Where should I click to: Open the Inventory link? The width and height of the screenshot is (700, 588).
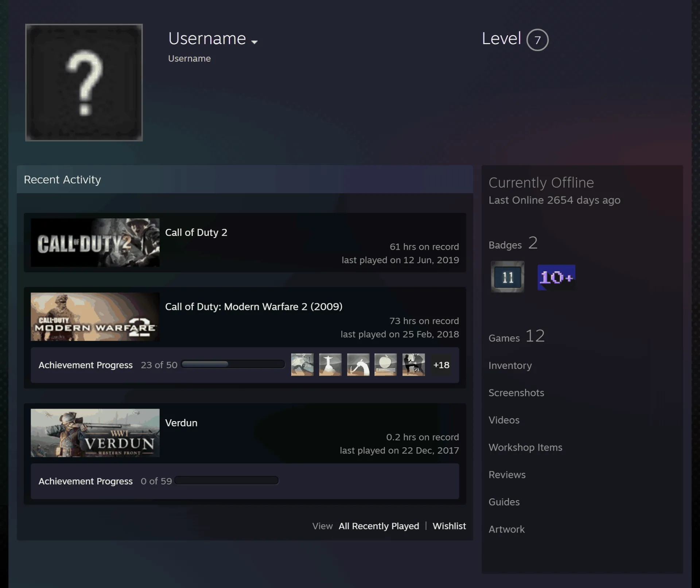click(x=510, y=365)
